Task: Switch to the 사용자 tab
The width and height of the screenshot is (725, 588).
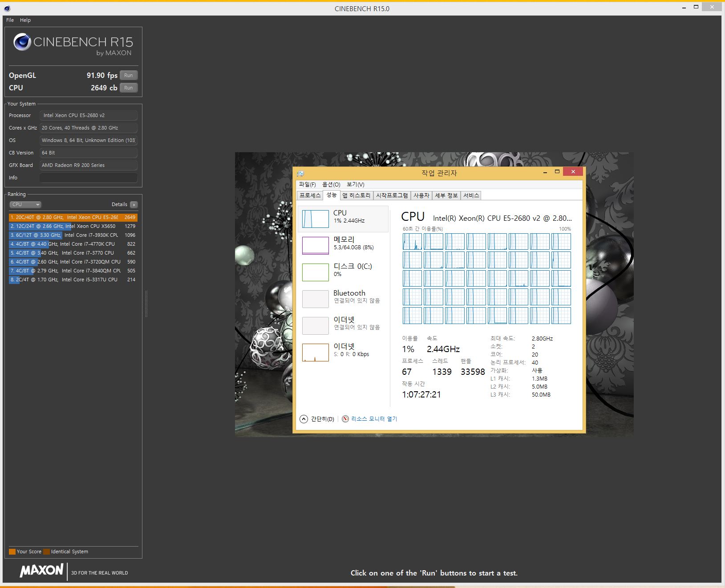Action: pos(421,195)
